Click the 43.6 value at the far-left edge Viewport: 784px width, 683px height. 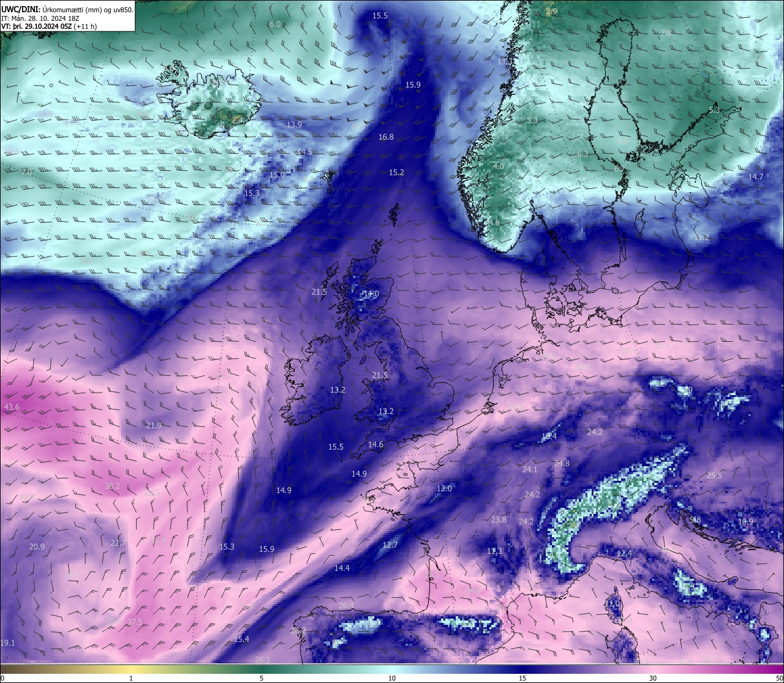point(12,407)
